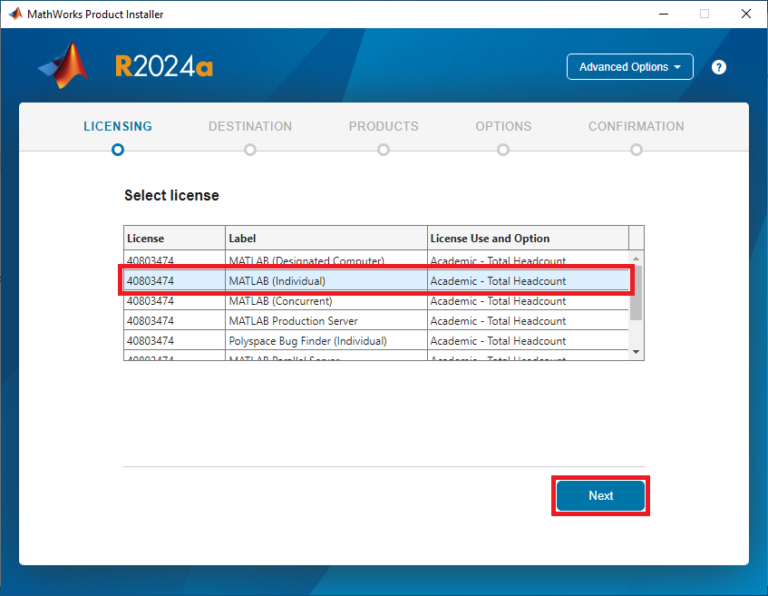This screenshot has width=768, height=596.
Task: Go to the CONFIRMATION tab label
Action: [x=636, y=127]
